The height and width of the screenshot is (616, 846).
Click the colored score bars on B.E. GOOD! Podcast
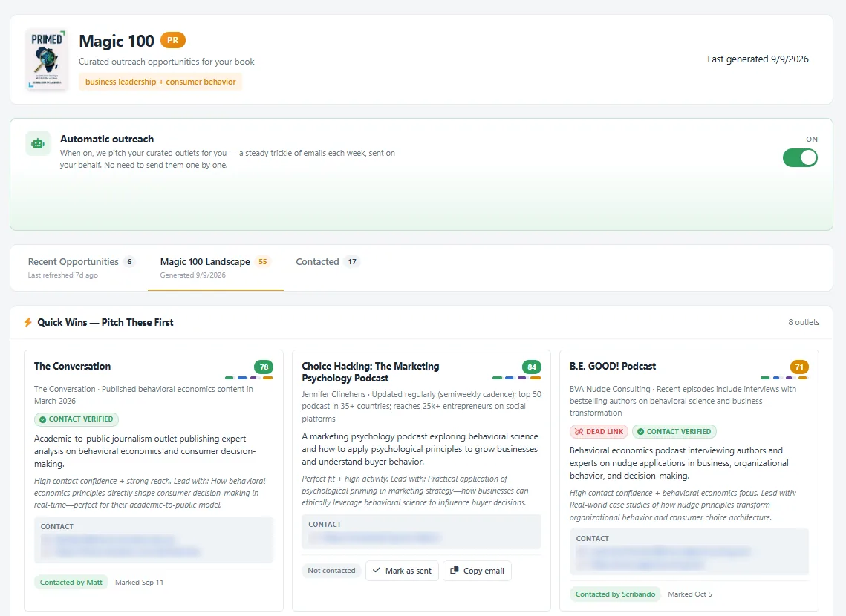[x=784, y=378]
